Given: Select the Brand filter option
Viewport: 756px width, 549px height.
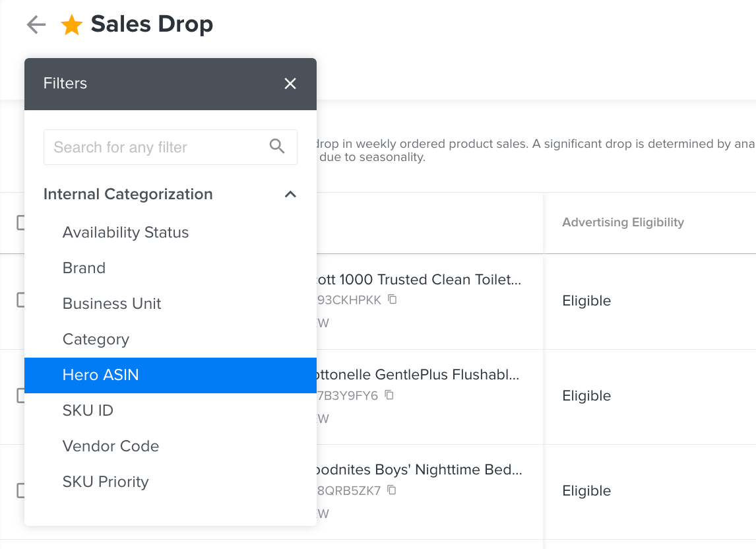Looking at the screenshot, I should (x=84, y=268).
